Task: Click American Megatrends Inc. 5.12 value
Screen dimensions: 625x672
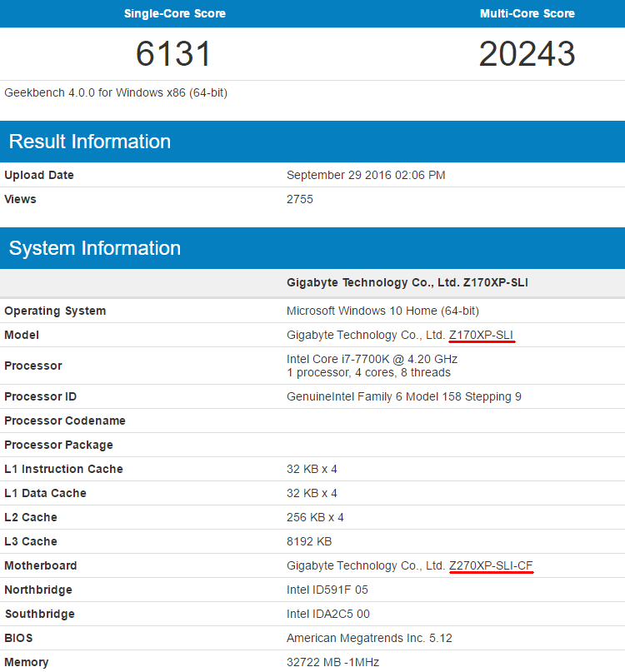Action: (369, 638)
